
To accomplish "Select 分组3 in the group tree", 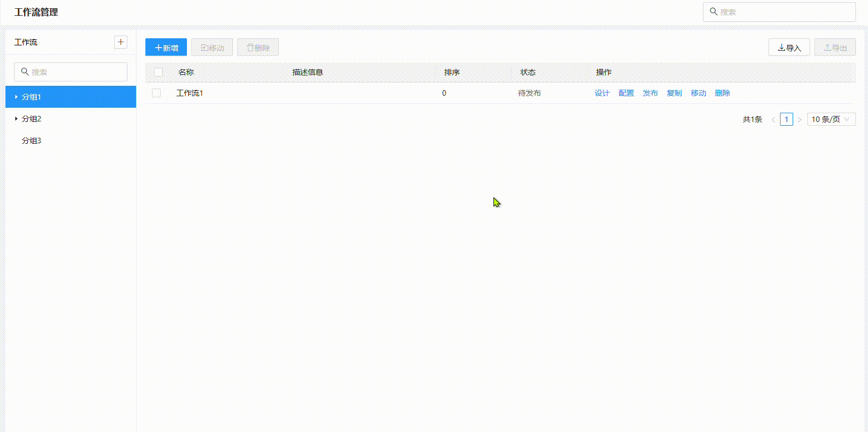I will [32, 141].
